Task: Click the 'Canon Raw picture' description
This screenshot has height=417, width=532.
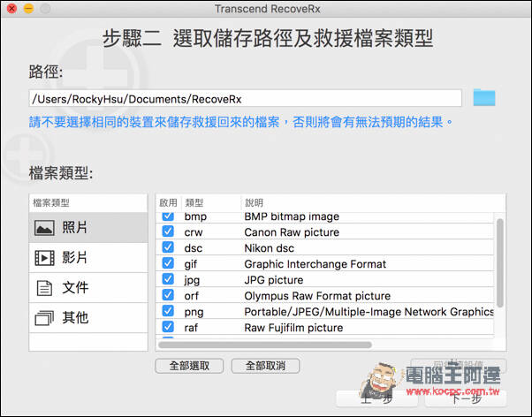Action: pos(292,232)
